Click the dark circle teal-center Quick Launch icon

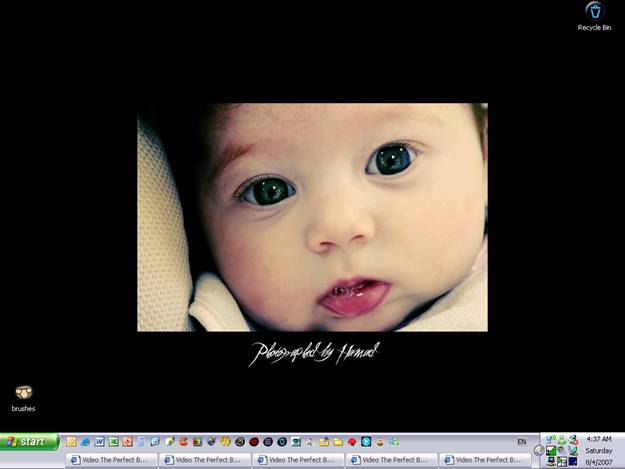pyautogui.click(x=282, y=442)
